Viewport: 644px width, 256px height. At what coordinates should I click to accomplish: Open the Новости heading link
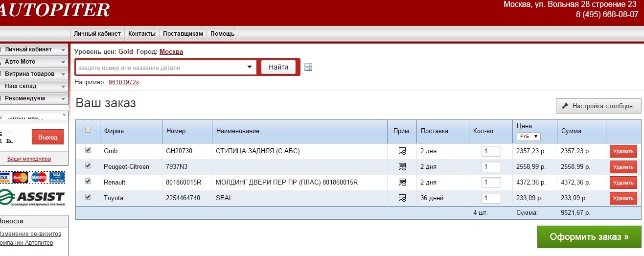tap(12, 221)
